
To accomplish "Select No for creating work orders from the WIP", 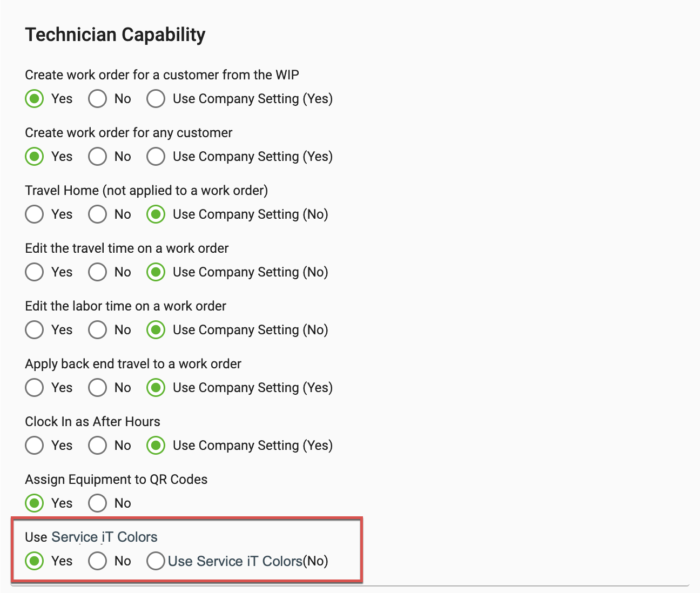I will 97,99.
